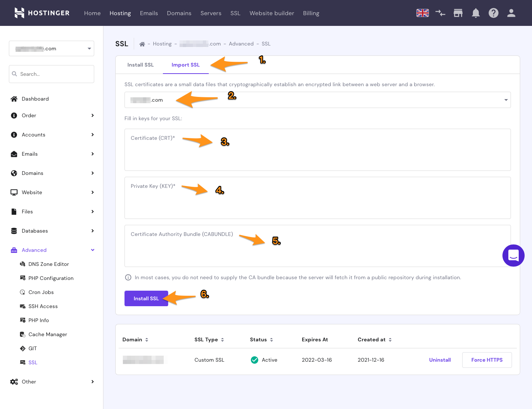Change language via UK flag icon
This screenshot has height=409, width=532.
[423, 13]
